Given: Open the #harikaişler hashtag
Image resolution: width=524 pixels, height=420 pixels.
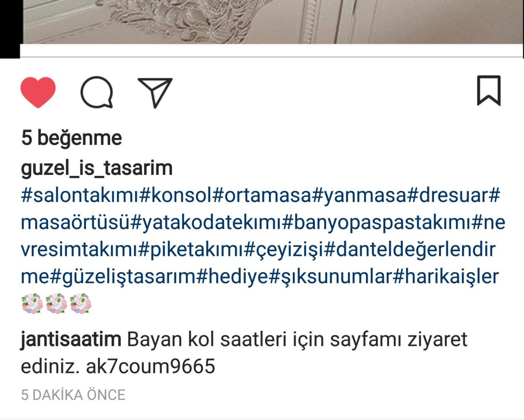Looking at the screenshot, I should tap(446, 277).
